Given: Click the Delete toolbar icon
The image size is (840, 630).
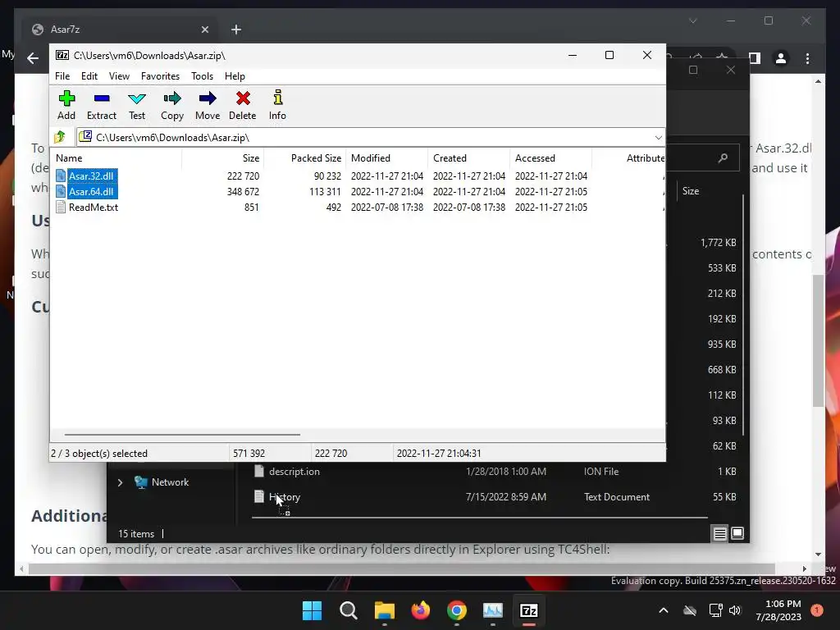Looking at the screenshot, I should [243, 105].
